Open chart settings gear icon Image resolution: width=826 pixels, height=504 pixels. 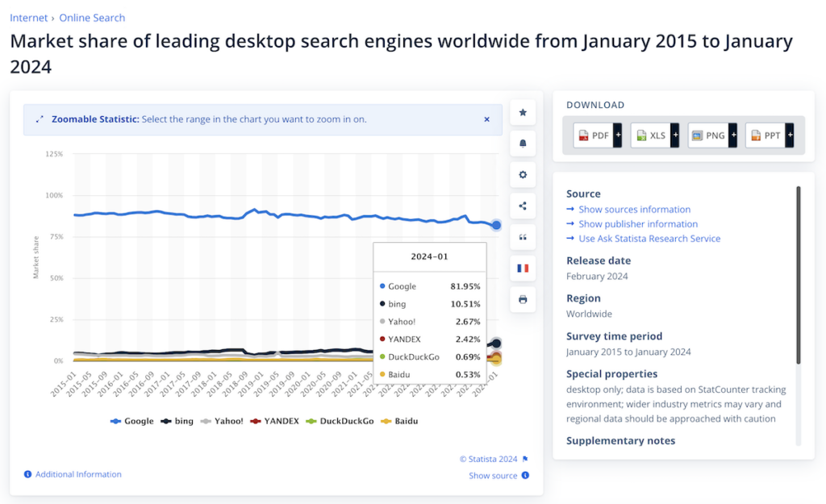pos(523,175)
